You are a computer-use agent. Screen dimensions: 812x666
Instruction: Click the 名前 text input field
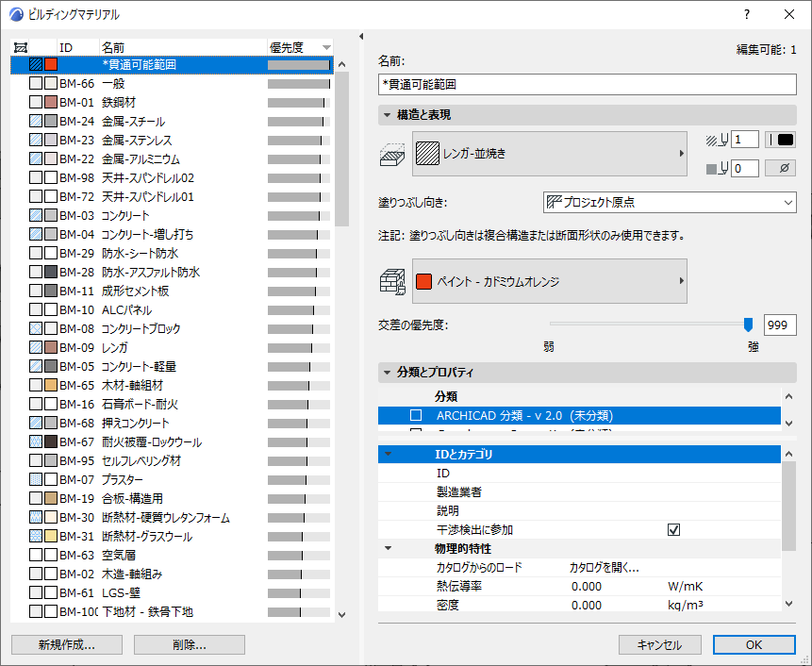pos(588,84)
